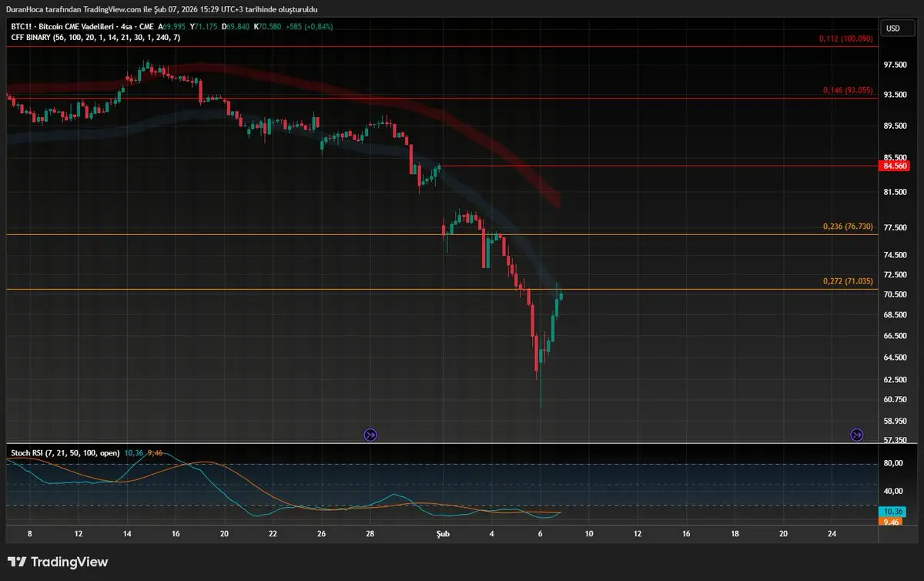Click the 28 date on the time axis
The image size is (924, 581).
[x=370, y=533]
